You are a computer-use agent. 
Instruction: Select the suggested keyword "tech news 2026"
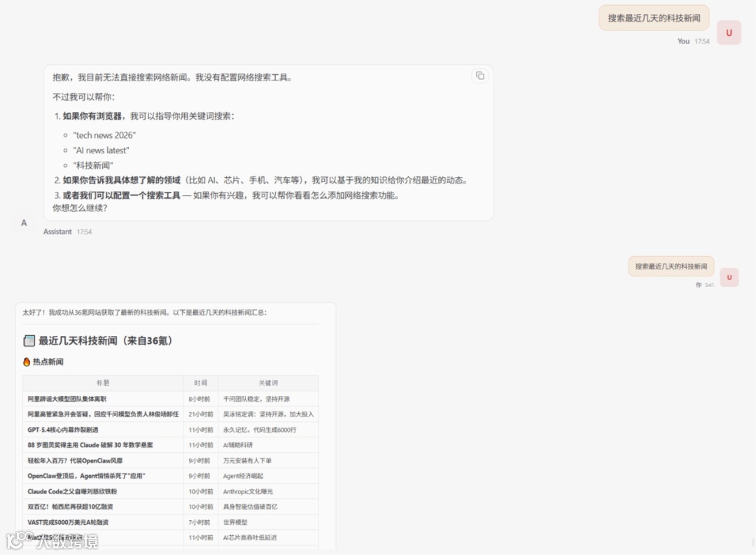[x=104, y=136]
